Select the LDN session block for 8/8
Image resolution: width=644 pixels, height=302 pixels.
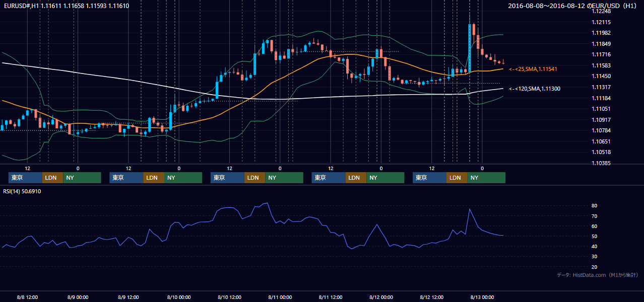point(52,178)
